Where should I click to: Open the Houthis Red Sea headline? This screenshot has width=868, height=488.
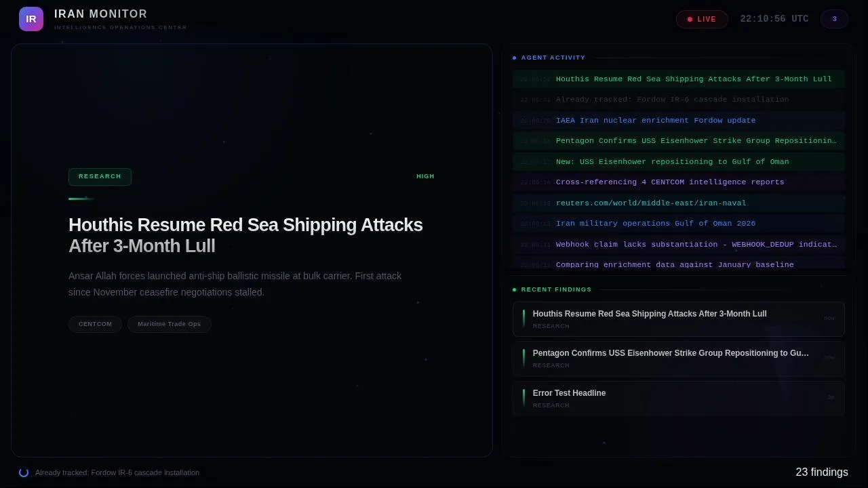point(245,235)
